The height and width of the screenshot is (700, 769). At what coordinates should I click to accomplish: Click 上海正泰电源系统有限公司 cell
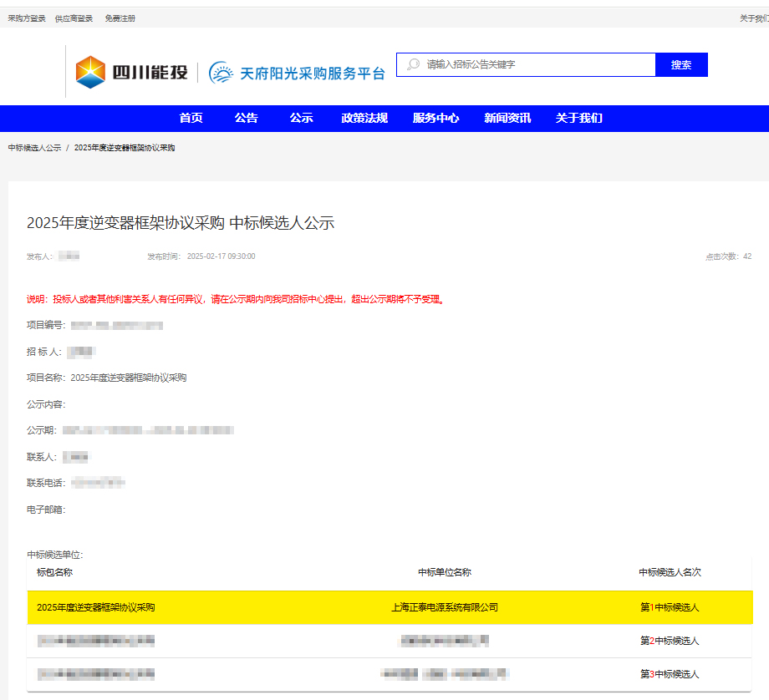(445, 608)
